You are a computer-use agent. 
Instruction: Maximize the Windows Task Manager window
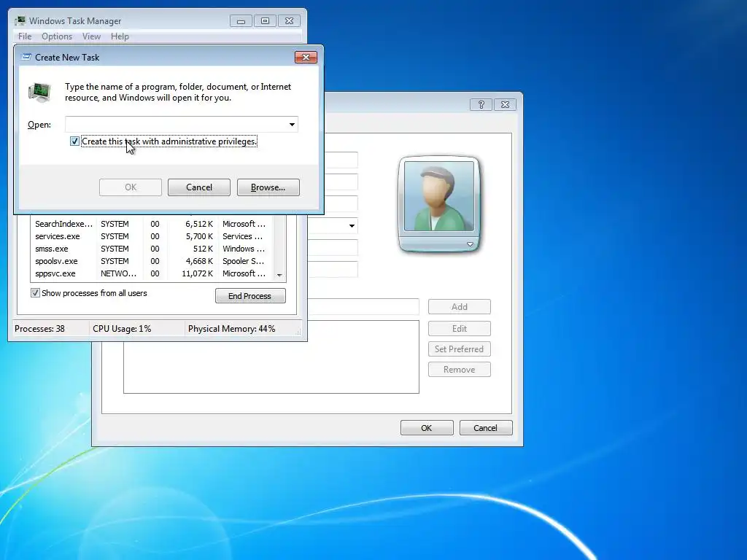[x=265, y=21]
